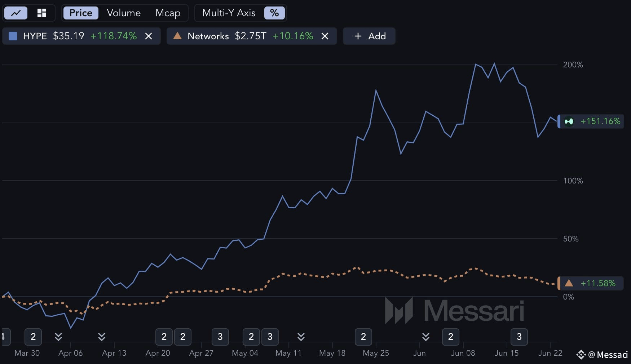The width and height of the screenshot is (631, 364).
Task: Click the HYPE logo icon beside +151.16%
Action: [x=569, y=121]
